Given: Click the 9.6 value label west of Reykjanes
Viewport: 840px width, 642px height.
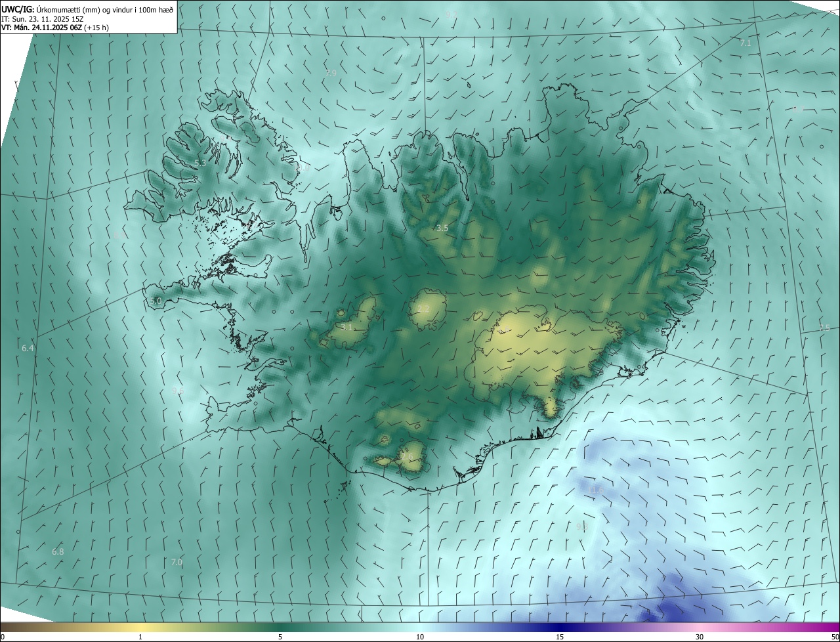Looking at the screenshot, I should (178, 391).
